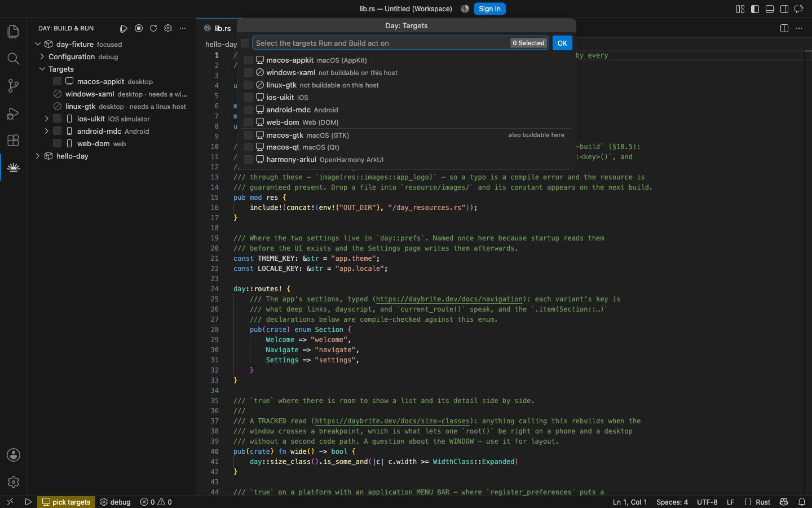Click LF end-of-line indicator
Screen dimensions: 812x508
[731, 502]
